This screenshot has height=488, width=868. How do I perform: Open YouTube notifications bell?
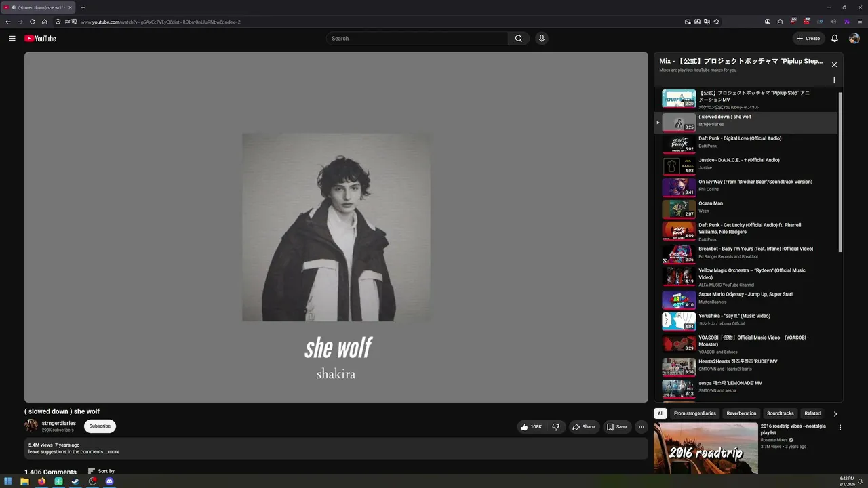pos(835,39)
